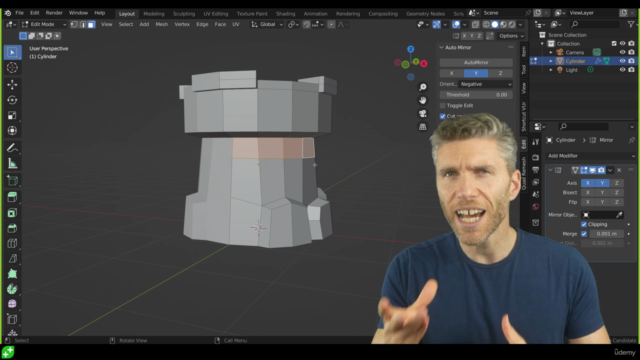Select the Edge Slide tool

(12, 320)
